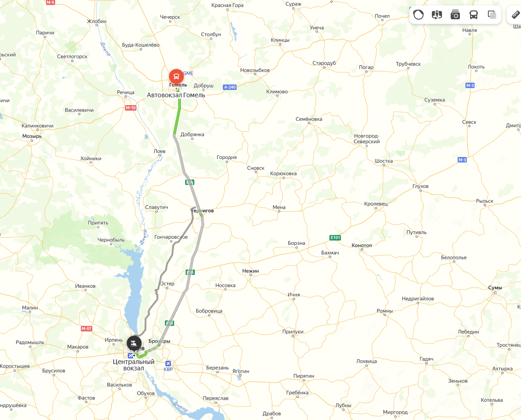Toggle moving public transport layer
This screenshot has height=420, width=521.
pos(474,15)
